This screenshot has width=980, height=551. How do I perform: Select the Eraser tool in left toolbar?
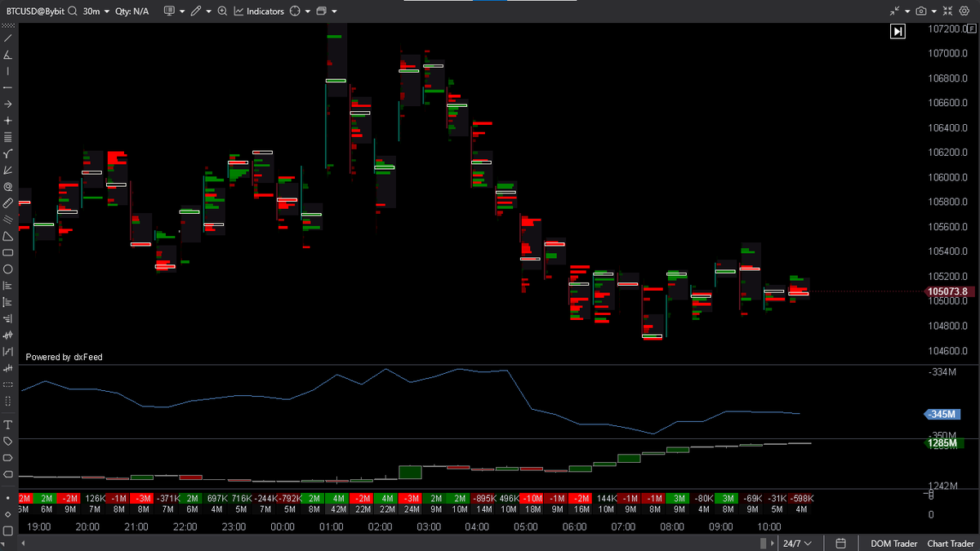coord(8,204)
